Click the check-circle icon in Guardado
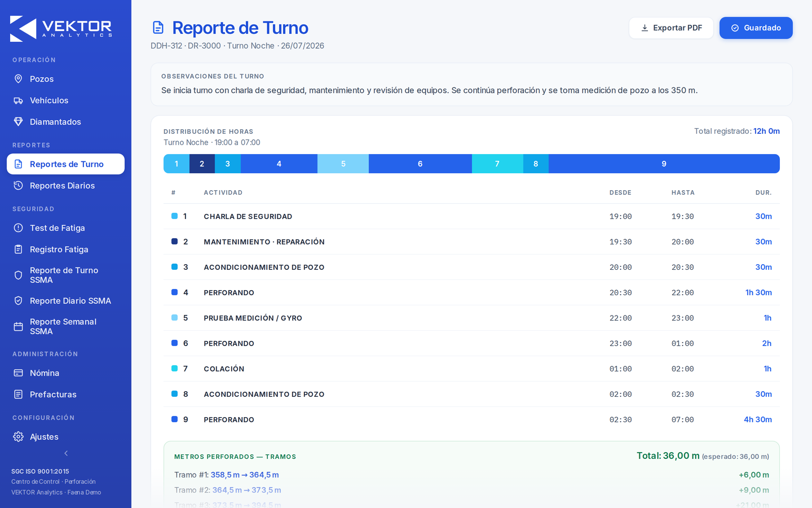Screen dimensions: 812x508 tap(735, 28)
